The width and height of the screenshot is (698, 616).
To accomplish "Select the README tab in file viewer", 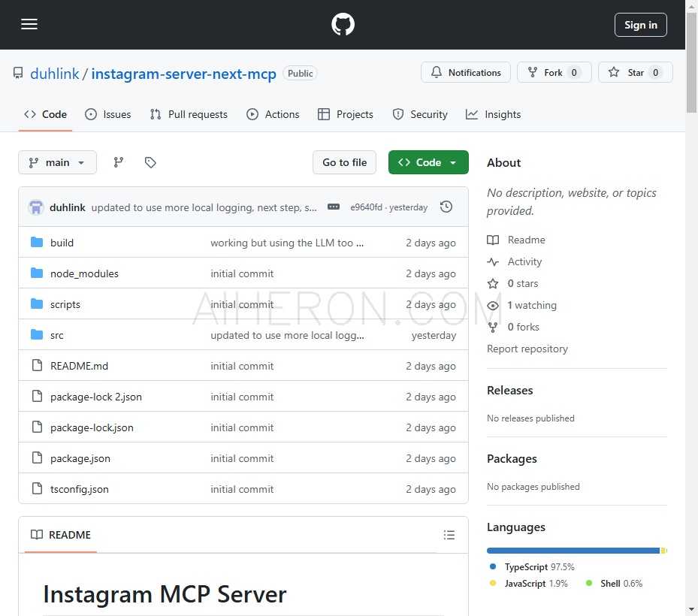I will pos(61,535).
